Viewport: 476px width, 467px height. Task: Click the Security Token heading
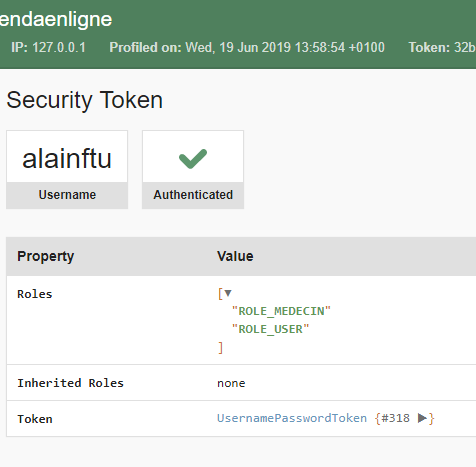85,100
